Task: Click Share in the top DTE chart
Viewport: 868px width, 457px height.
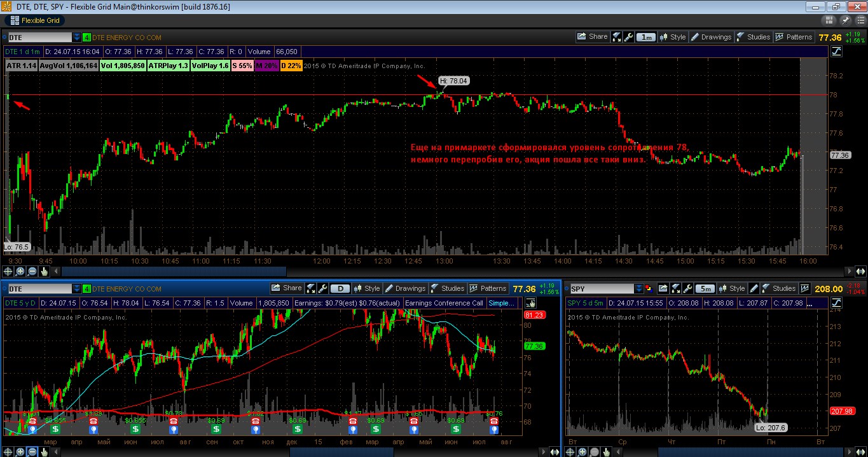Action: coord(593,37)
